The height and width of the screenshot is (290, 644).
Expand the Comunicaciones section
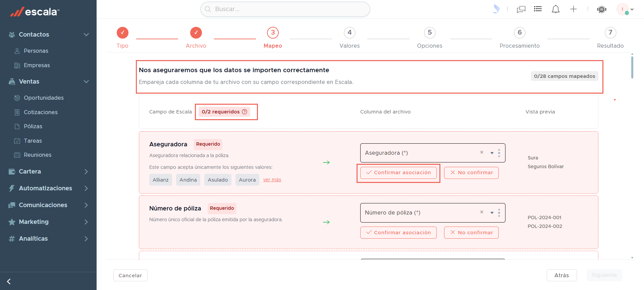point(86,205)
